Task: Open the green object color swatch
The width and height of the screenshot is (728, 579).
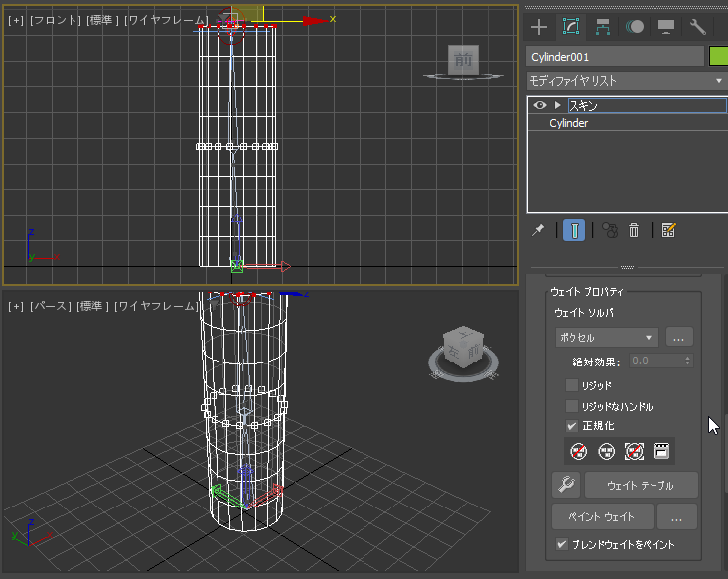Action: (718, 57)
